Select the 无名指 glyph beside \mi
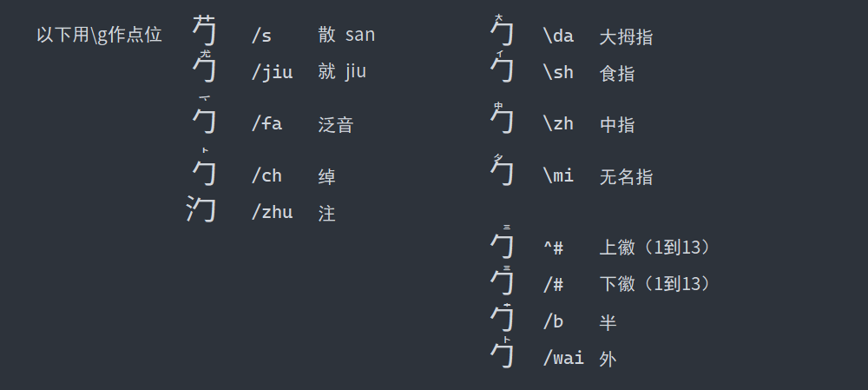The height and width of the screenshot is (390, 868). pyautogui.click(x=502, y=170)
